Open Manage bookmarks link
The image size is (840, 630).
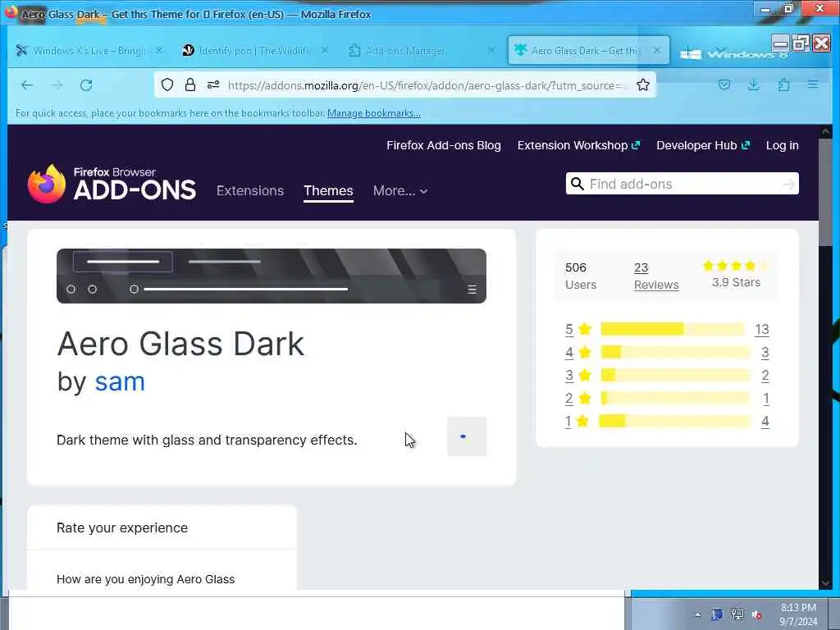(x=373, y=113)
